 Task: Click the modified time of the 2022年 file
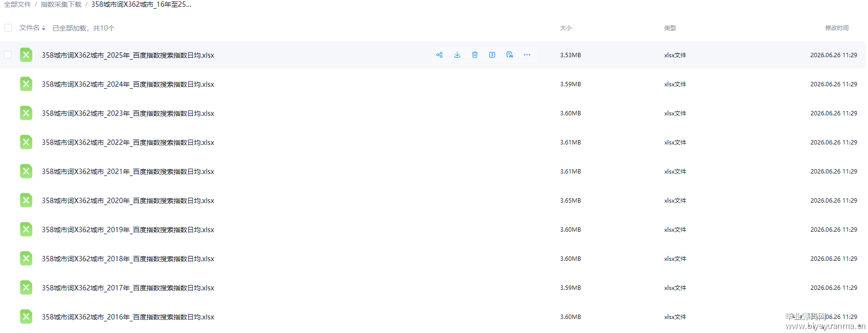[834, 143]
